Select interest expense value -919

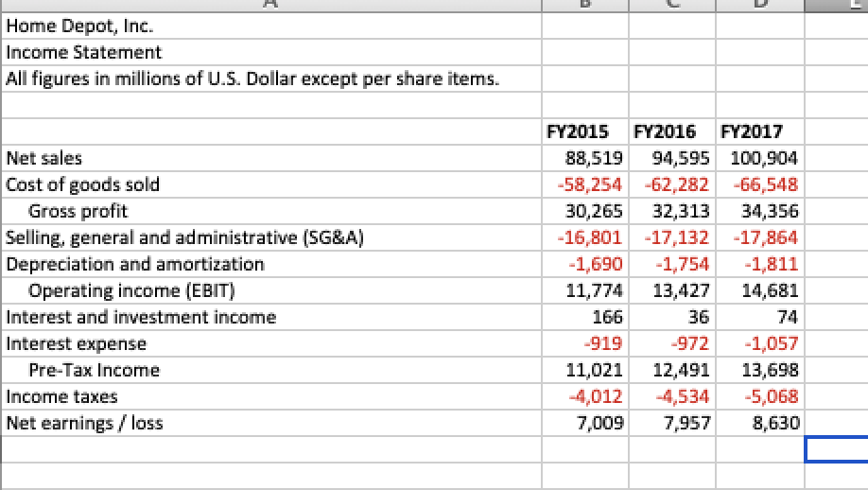(585, 343)
